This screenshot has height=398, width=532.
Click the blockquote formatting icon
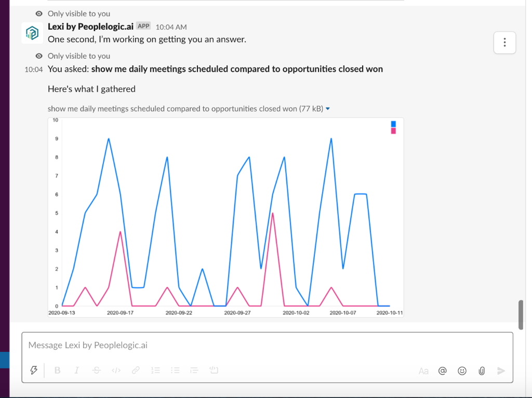[x=194, y=370]
